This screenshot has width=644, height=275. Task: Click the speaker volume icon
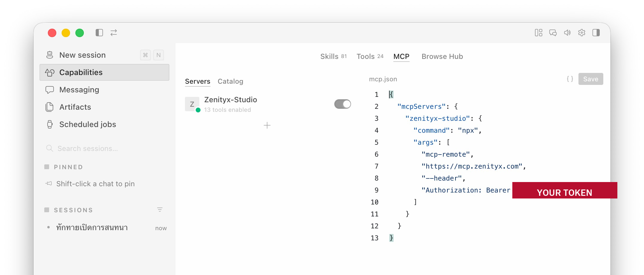(x=567, y=33)
